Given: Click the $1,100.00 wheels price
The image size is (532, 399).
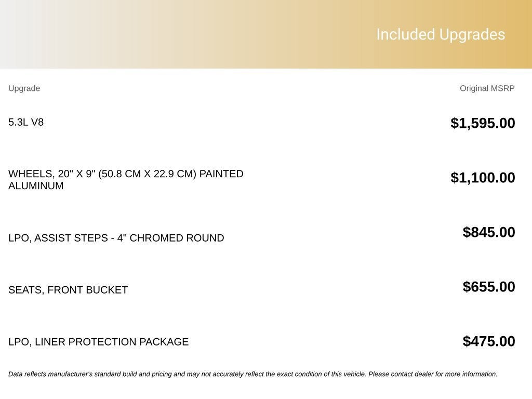Looking at the screenshot, I should (483, 178).
